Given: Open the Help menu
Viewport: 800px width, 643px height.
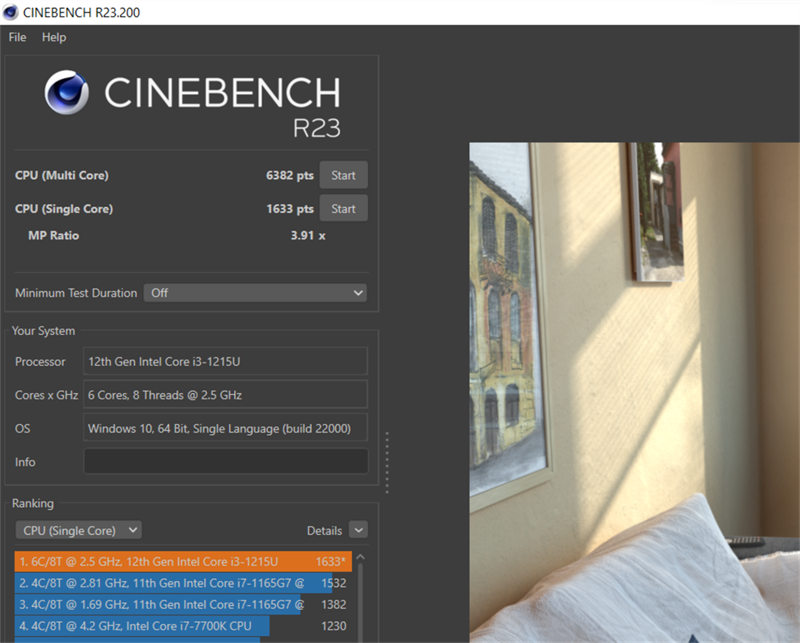Looking at the screenshot, I should [x=54, y=37].
